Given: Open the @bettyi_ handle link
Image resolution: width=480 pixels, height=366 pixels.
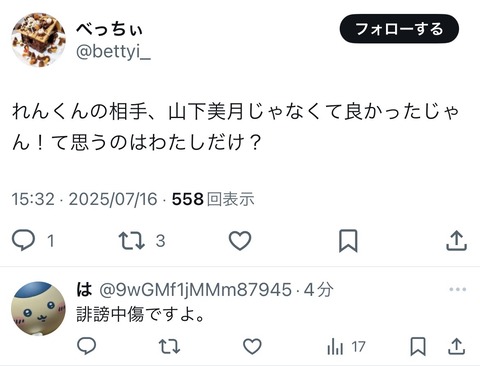Looking at the screenshot, I should pos(113,51).
